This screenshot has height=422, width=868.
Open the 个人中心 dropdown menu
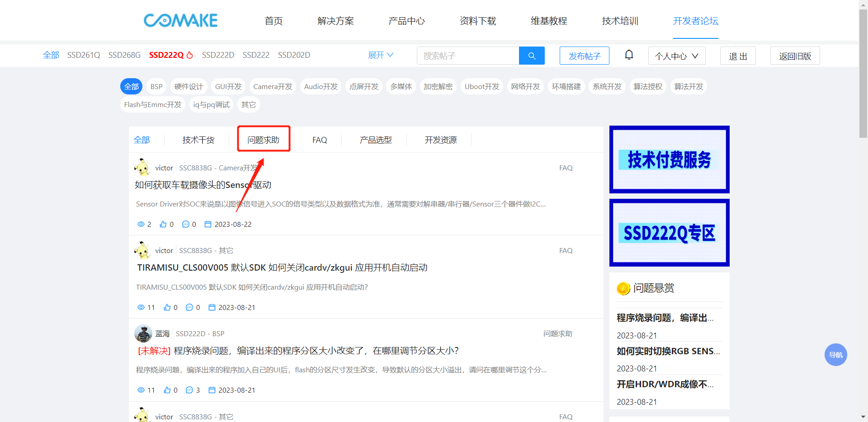point(676,56)
